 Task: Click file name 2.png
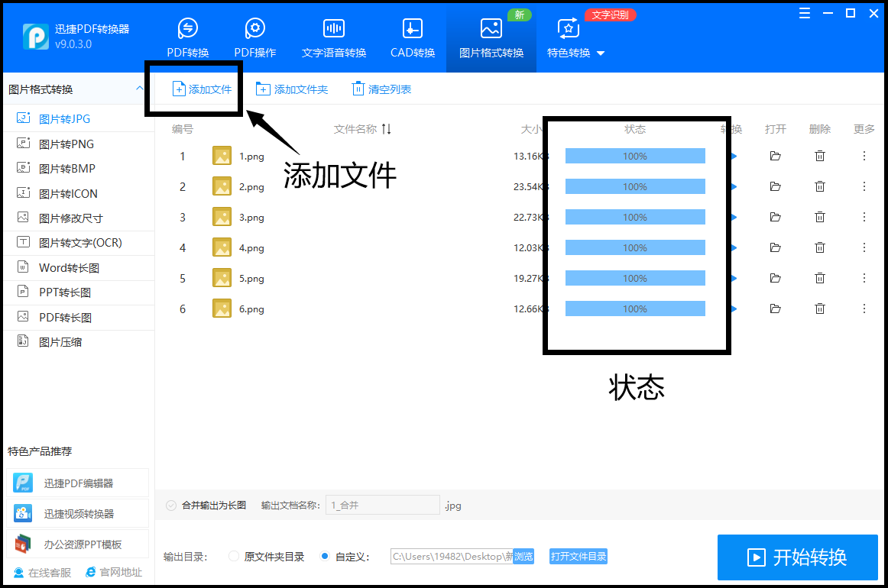click(x=251, y=187)
